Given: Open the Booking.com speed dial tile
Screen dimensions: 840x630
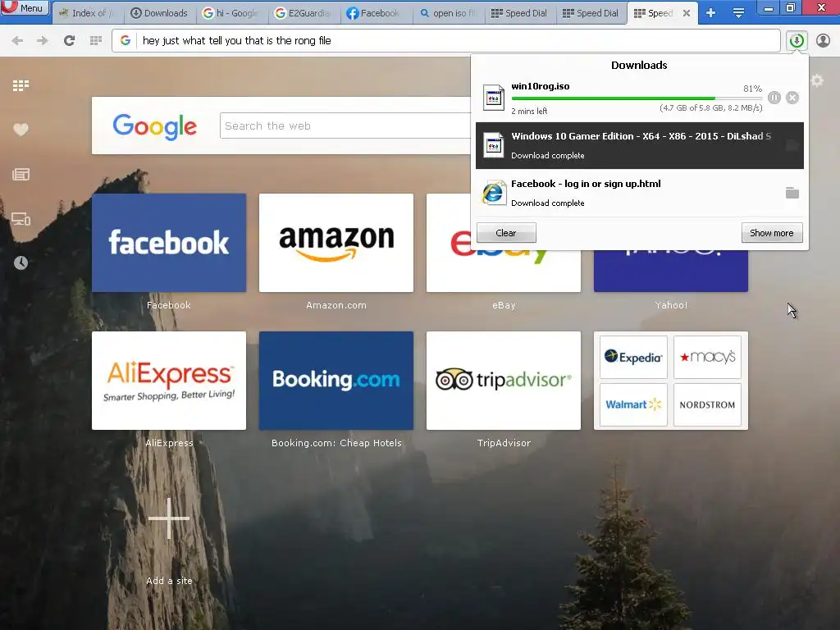Looking at the screenshot, I should (336, 381).
